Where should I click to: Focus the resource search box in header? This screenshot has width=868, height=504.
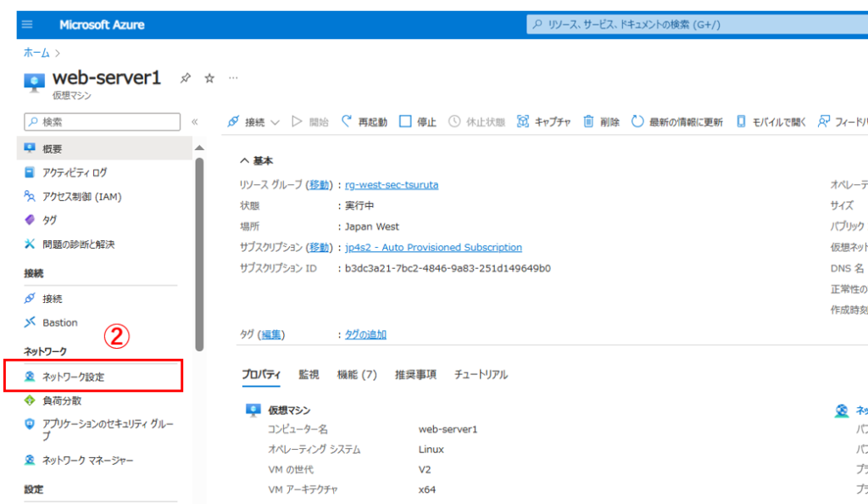click(698, 25)
